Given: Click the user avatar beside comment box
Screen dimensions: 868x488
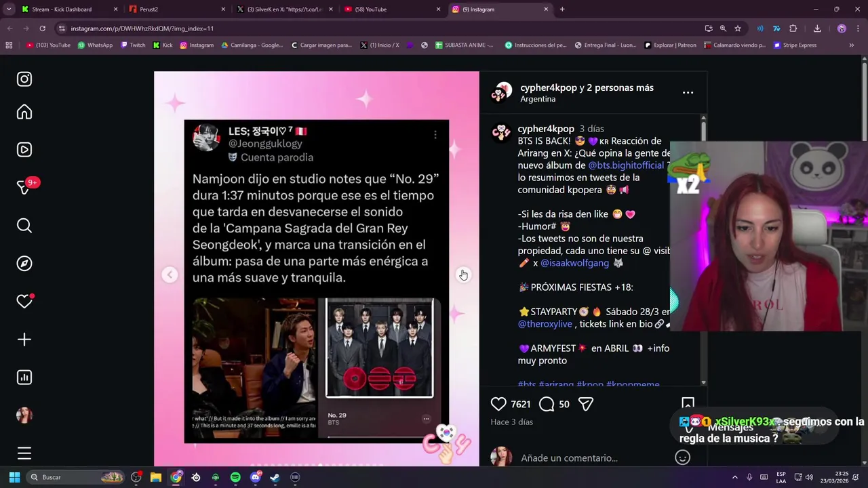Looking at the screenshot, I should pyautogui.click(x=501, y=457).
